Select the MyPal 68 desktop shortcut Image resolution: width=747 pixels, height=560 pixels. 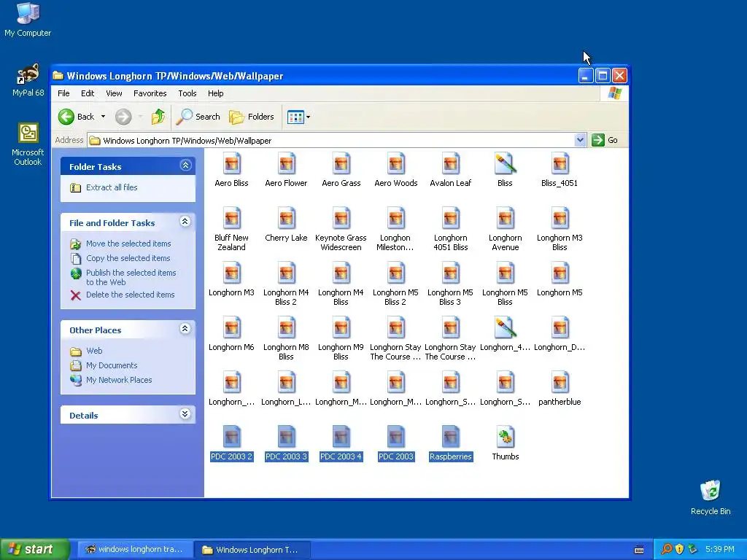coord(28,80)
